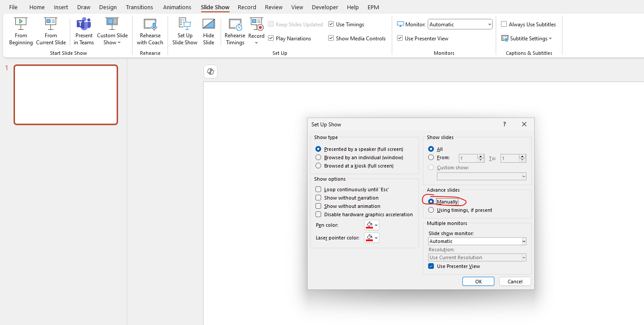The height and width of the screenshot is (325, 644).
Task: Close the Set Up Show dialog
Action: (x=524, y=125)
